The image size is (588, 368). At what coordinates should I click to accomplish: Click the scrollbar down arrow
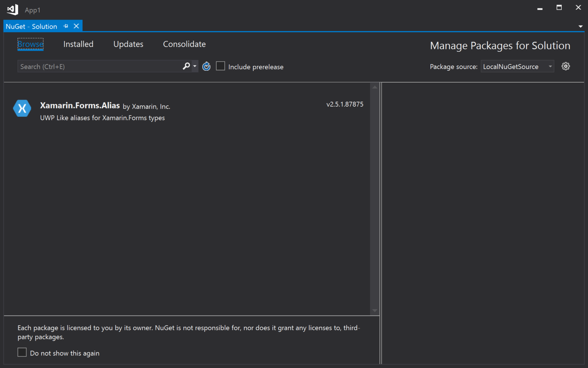coord(375,311)
